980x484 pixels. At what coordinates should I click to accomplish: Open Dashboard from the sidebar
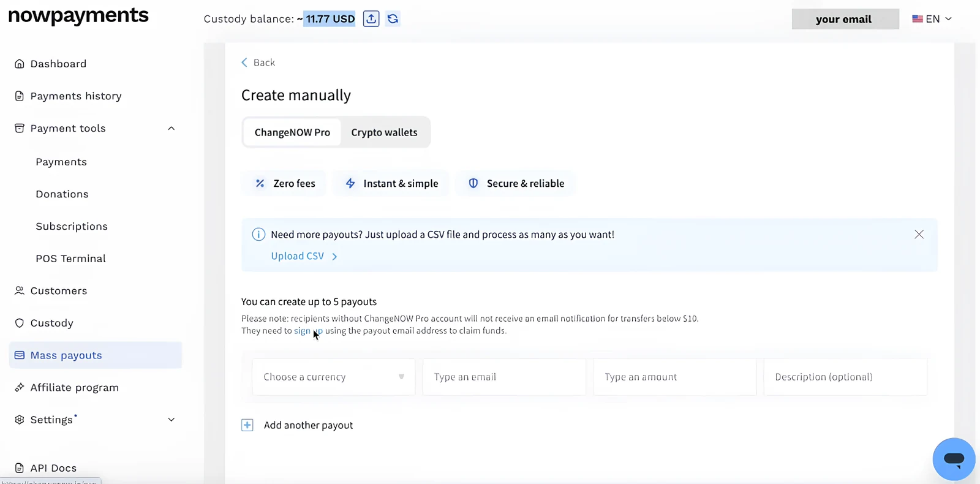click(x=58, y=64)
